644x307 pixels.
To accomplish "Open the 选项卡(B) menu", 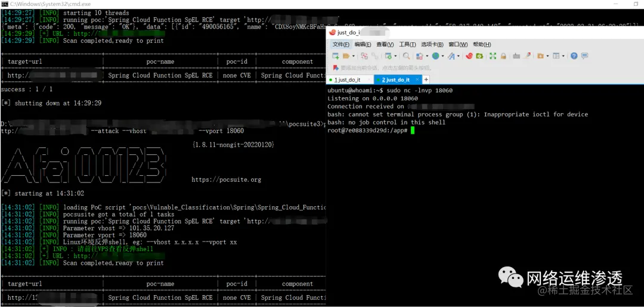I will coord(432,44).
